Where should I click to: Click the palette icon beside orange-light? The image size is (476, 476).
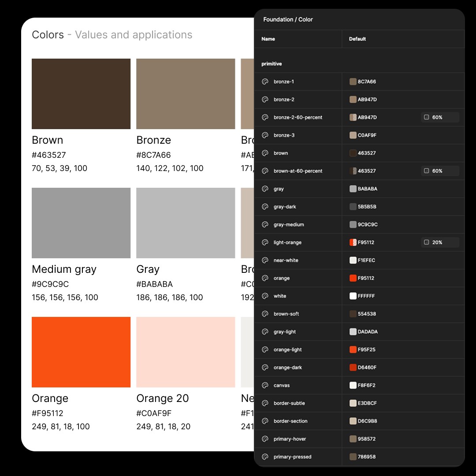tap(265, 350)
